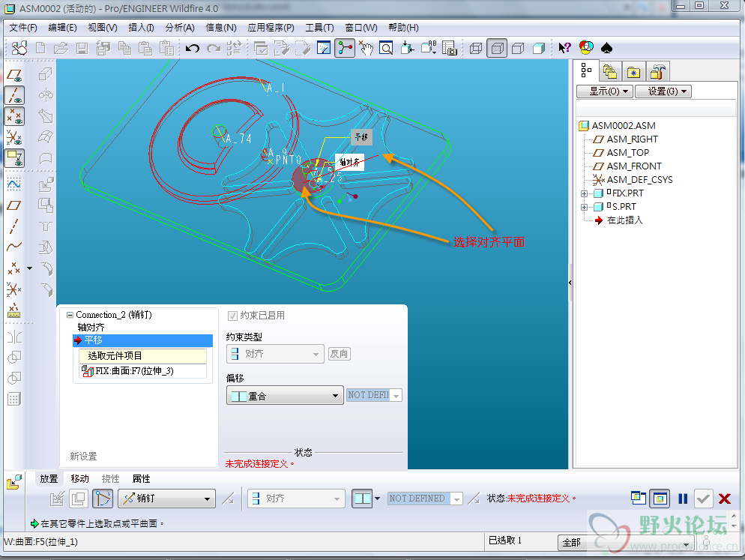Viewport: 745px width, 560px height.
Task: Click the Connections tab icon with hammer
Action: click(x=657, y=72)
